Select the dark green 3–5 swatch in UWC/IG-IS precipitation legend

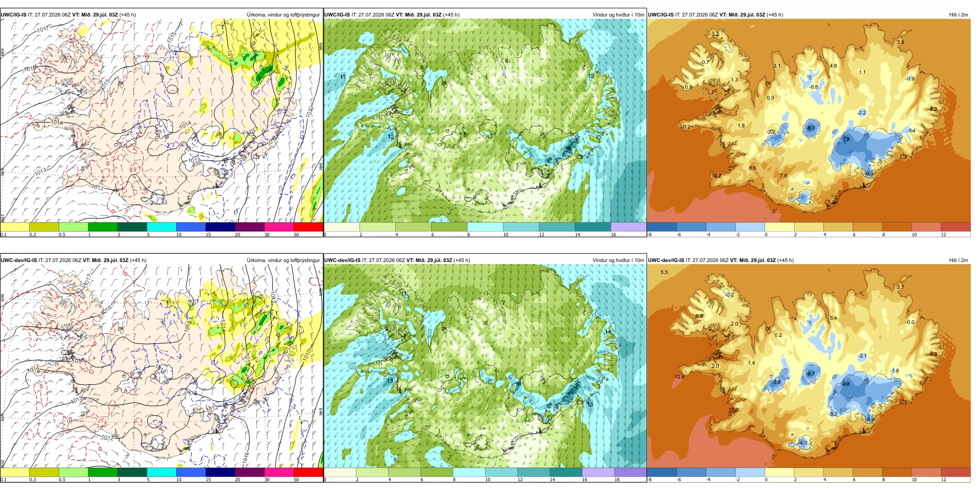[x=132, y=227]
